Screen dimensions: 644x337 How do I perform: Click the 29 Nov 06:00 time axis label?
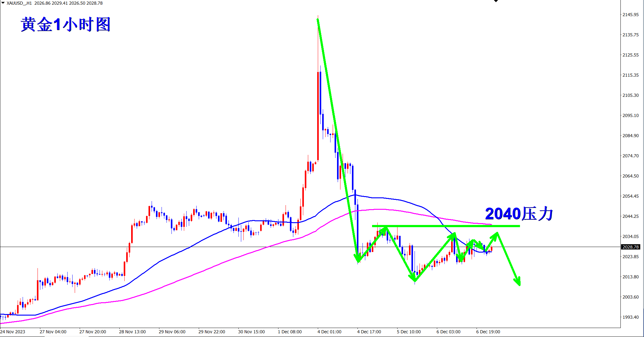pos(172,332)
